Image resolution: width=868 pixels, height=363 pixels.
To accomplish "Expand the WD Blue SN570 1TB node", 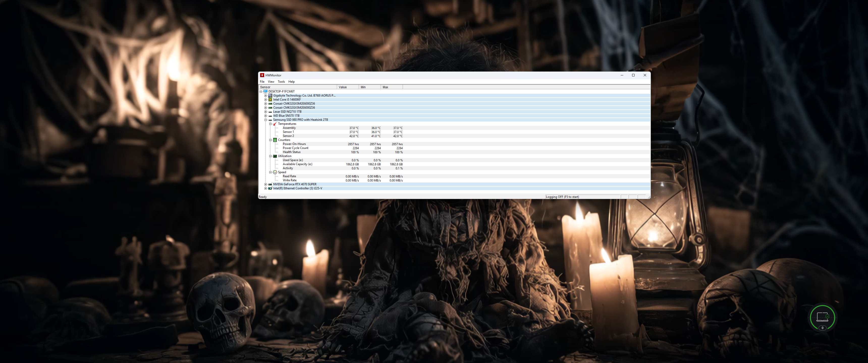I will pyautogui.click(x=265, y=116).
